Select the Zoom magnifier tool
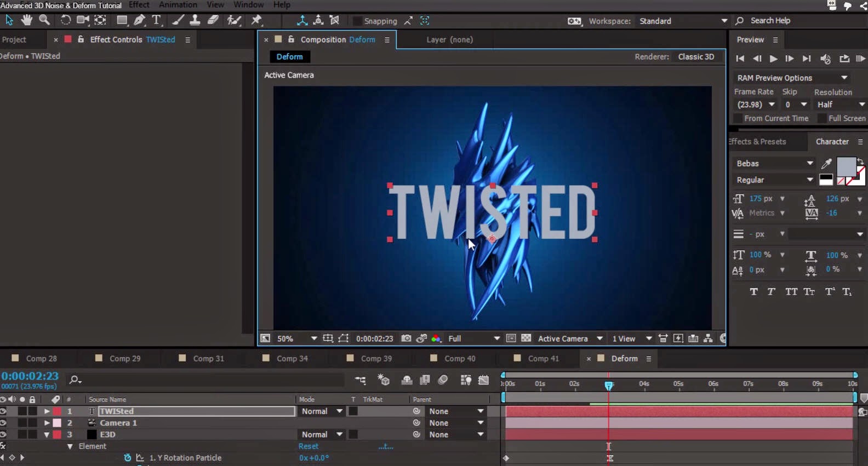This screenshot has height=466, width=868. (x=44, y=20)
